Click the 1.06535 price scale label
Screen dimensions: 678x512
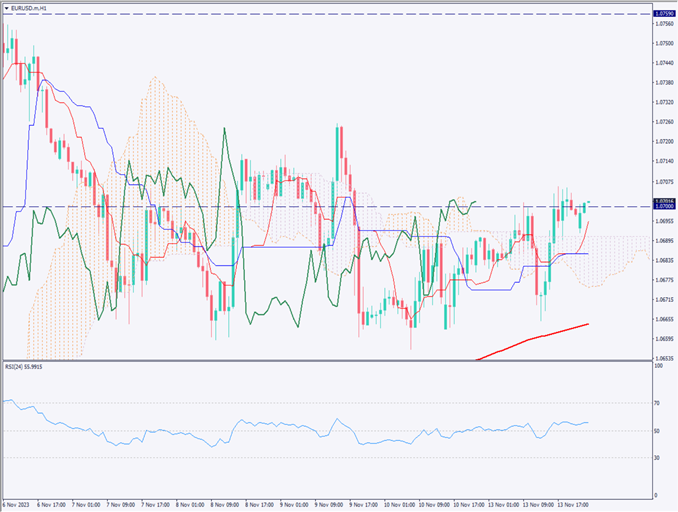[x=665, y=357]
